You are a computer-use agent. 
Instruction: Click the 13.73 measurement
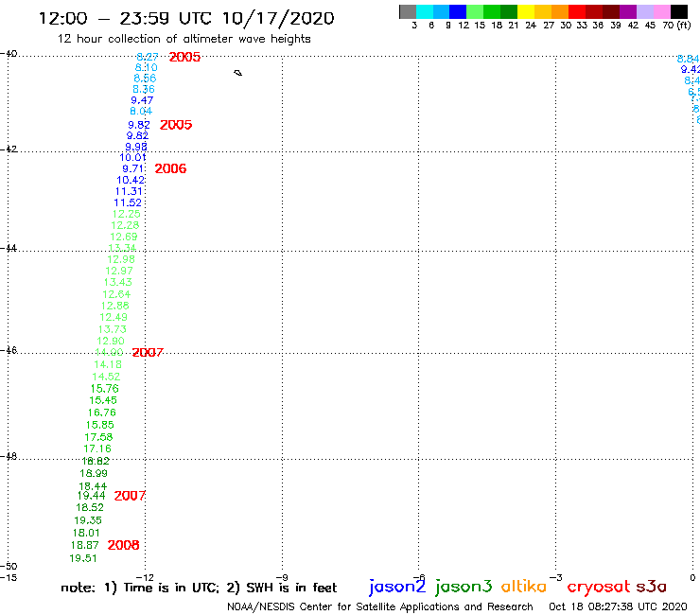click(112, 329)
